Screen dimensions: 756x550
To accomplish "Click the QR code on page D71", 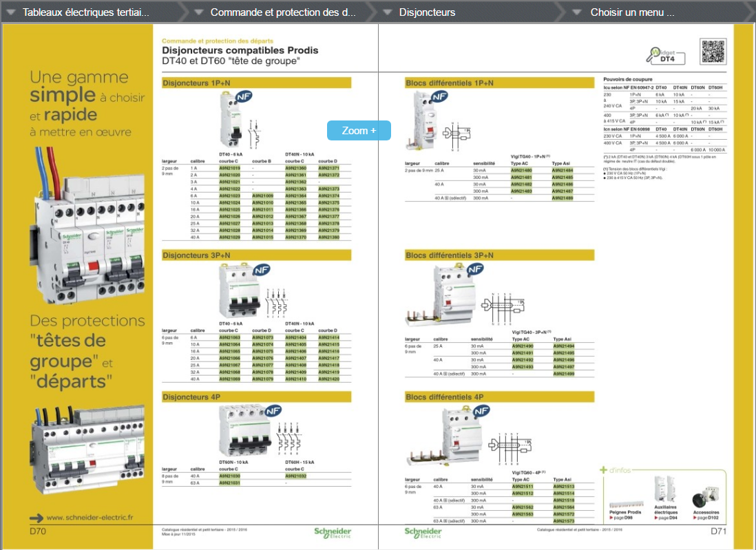I will (713, 52).
